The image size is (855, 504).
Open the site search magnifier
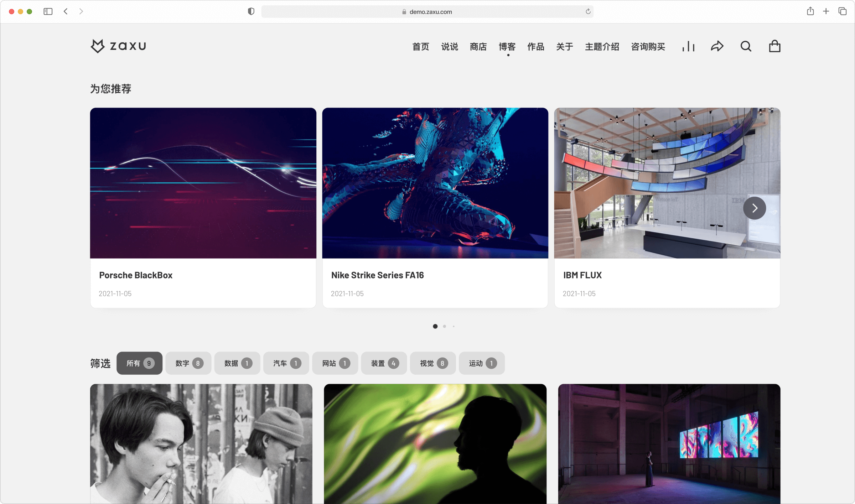(746, 46)
